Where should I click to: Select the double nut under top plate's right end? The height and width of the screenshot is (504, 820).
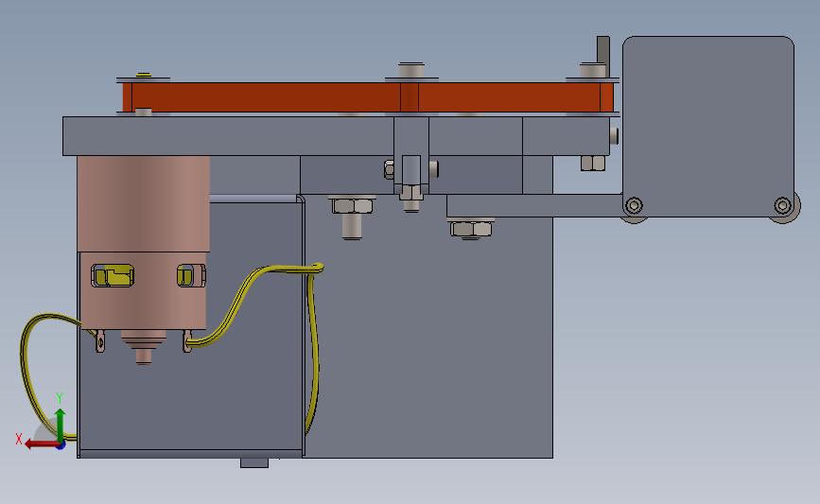(x=593, y=164)
